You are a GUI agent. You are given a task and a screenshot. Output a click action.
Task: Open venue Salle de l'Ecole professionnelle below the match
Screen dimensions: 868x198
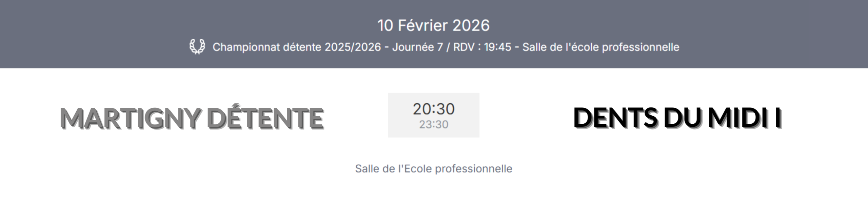[x=434, y=169]
